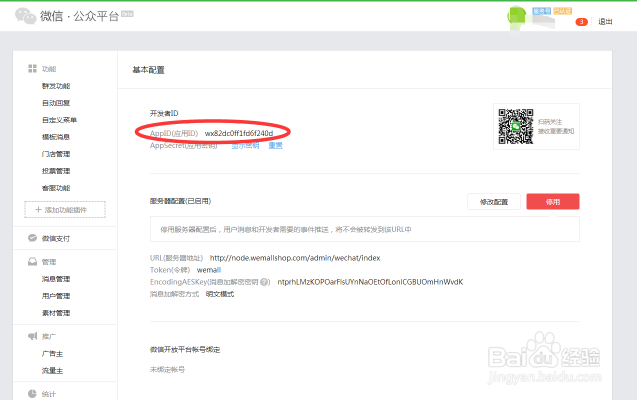The height and width of the screenshot is (400, 637).
Task: Click the QR code image
Action: click(x=516, y=126)
